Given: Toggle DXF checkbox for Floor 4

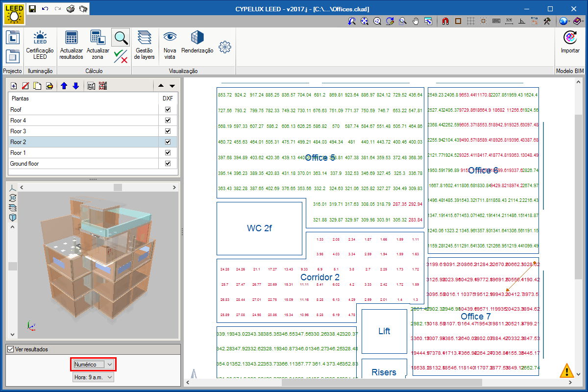Looking at the screenshot, I should pos(168,121).
